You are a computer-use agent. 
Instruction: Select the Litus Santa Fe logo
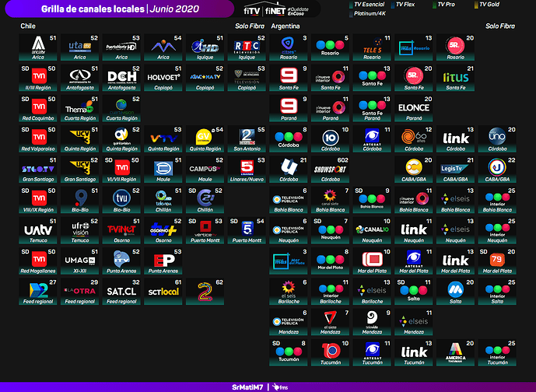pyautogui.click(x=455, y=78)
